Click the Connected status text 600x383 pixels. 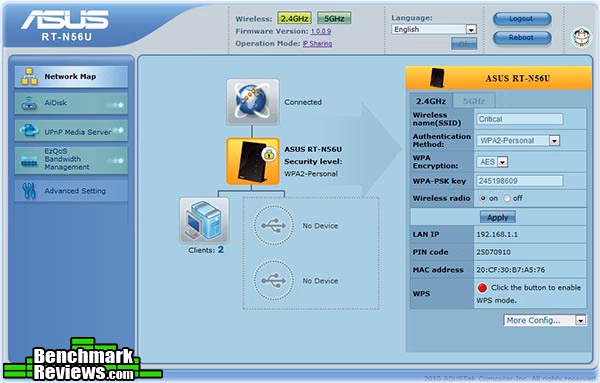click(303, 102)
